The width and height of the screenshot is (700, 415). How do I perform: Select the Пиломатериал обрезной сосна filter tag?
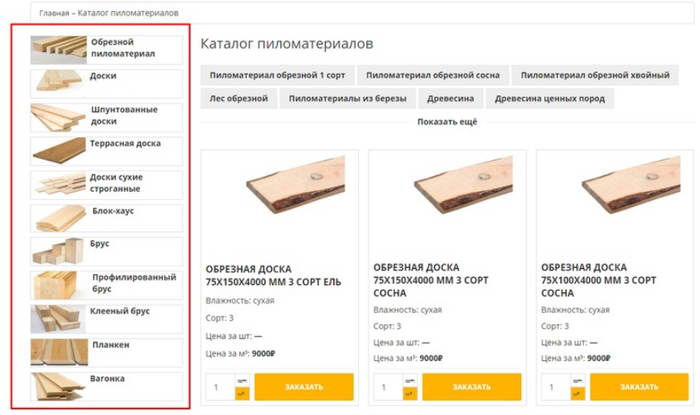(x=433, y=75)
